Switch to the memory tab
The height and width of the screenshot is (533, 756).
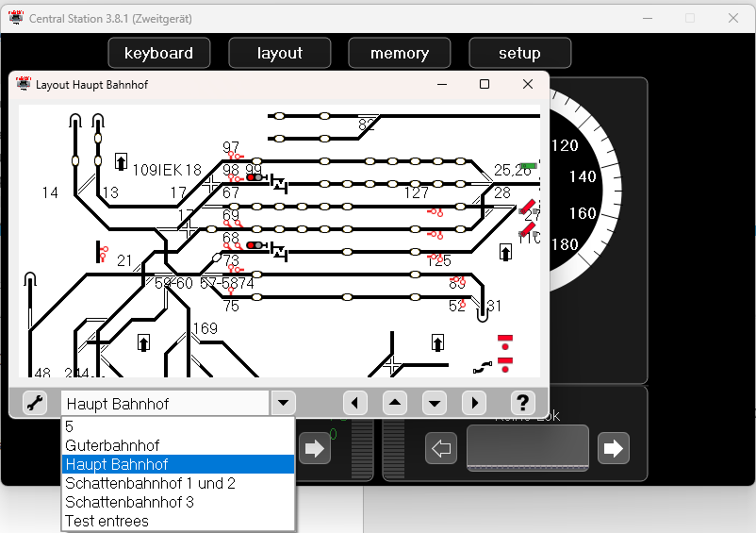pos(399,54)
